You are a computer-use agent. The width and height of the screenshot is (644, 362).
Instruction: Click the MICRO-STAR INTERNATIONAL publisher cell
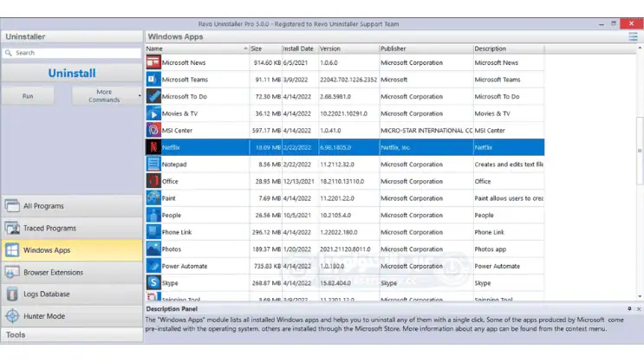426,131
